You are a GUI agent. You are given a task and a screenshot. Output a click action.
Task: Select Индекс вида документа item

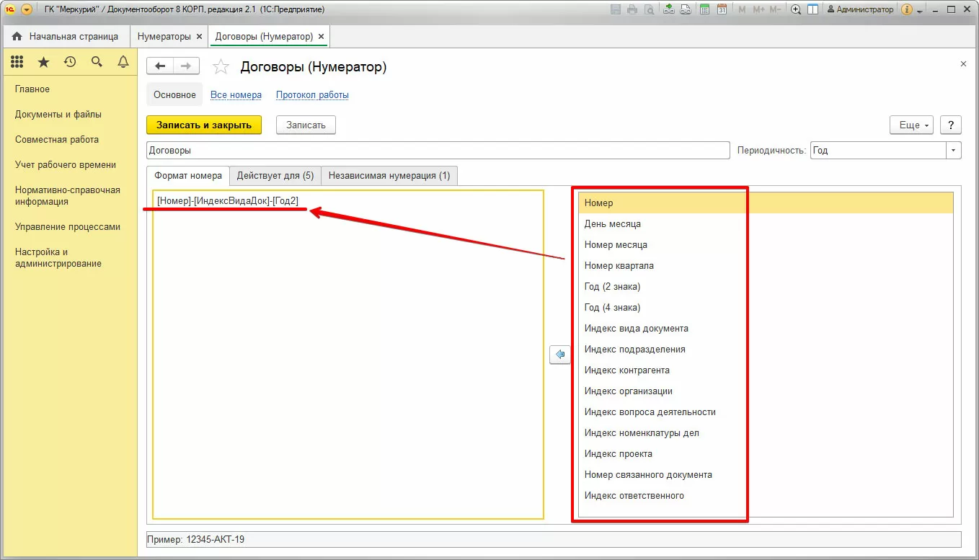(x=766, y=329)
